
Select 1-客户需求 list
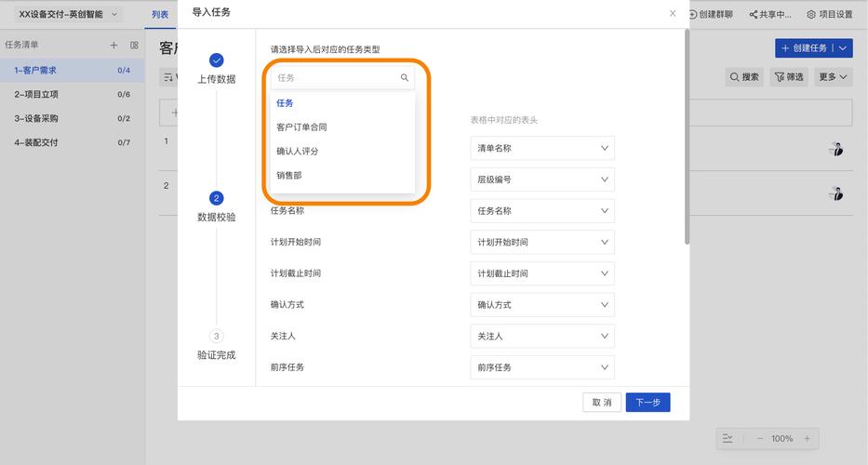tap(72, 71)
